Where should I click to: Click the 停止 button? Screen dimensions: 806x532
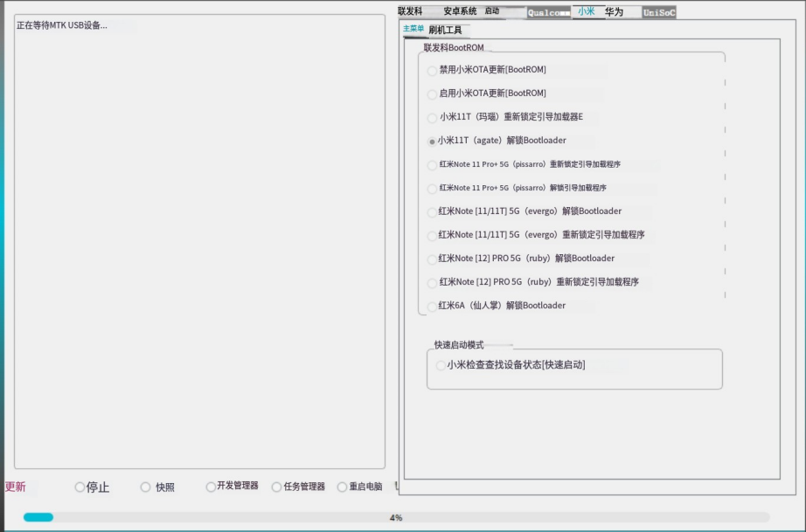coord(92,487)
